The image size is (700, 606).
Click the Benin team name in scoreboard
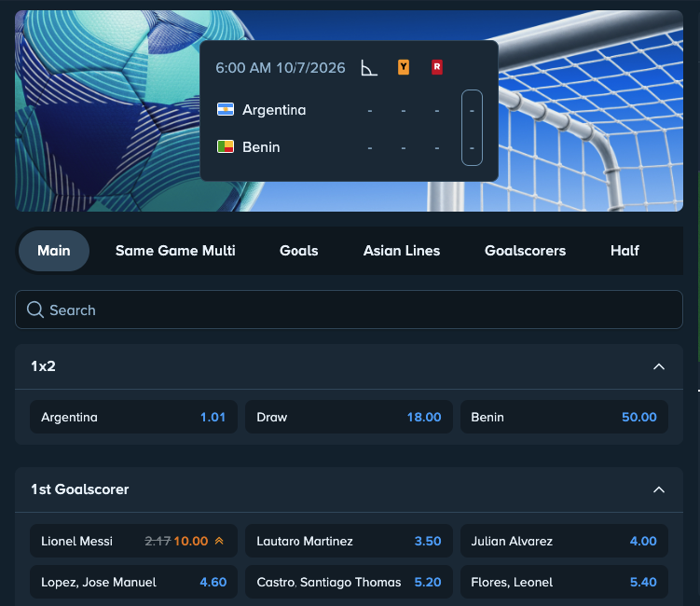pos(261,147)
